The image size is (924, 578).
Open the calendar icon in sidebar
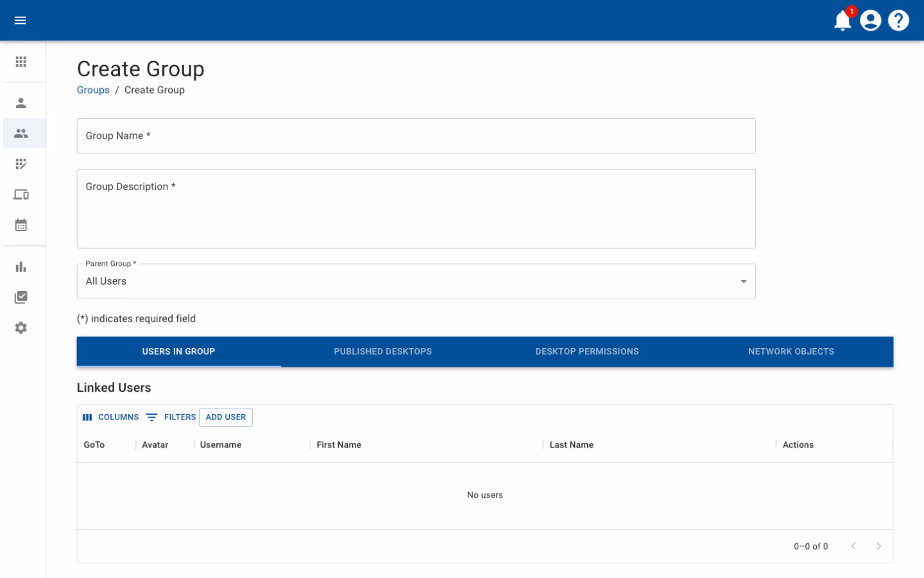[x=21, y=224]
